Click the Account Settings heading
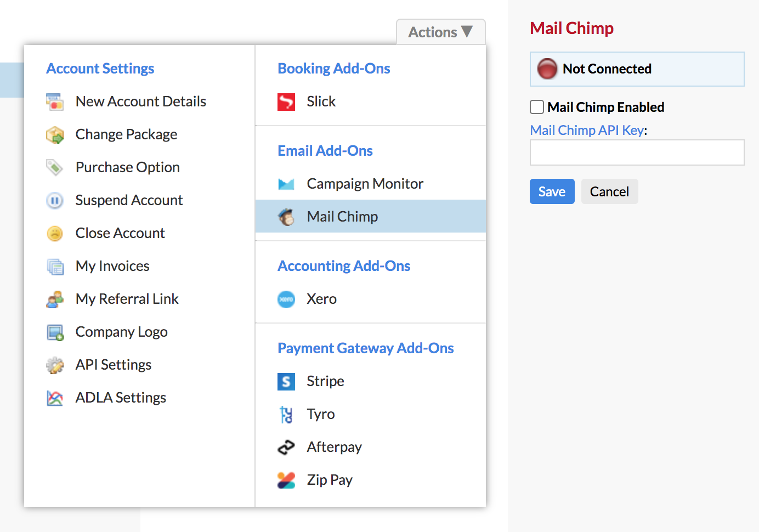The width and height of the screenshot is (759, 532). 100,69
